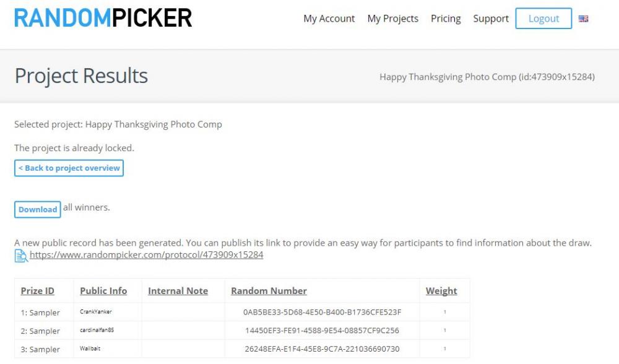The image size is (619, 364).
Task: Select the 3: Sampler prize row
Action: tap(242, 349)
